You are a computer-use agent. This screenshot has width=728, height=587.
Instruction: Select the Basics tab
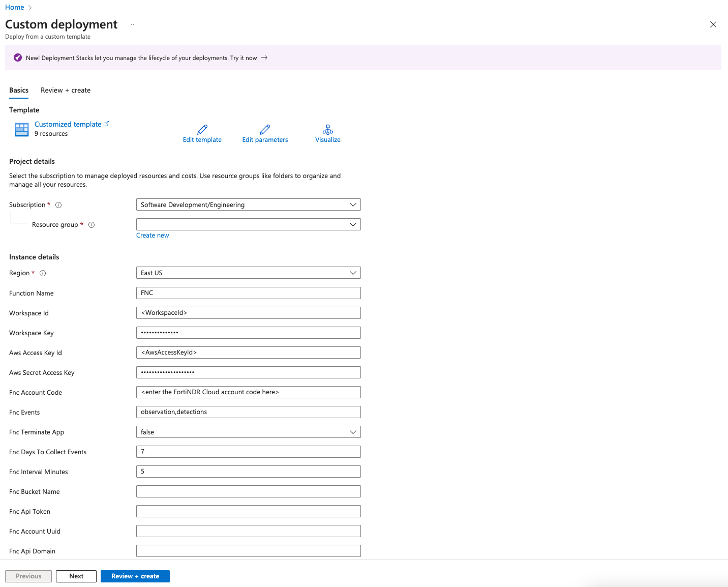pyautogui.click(x=18, y=90)
